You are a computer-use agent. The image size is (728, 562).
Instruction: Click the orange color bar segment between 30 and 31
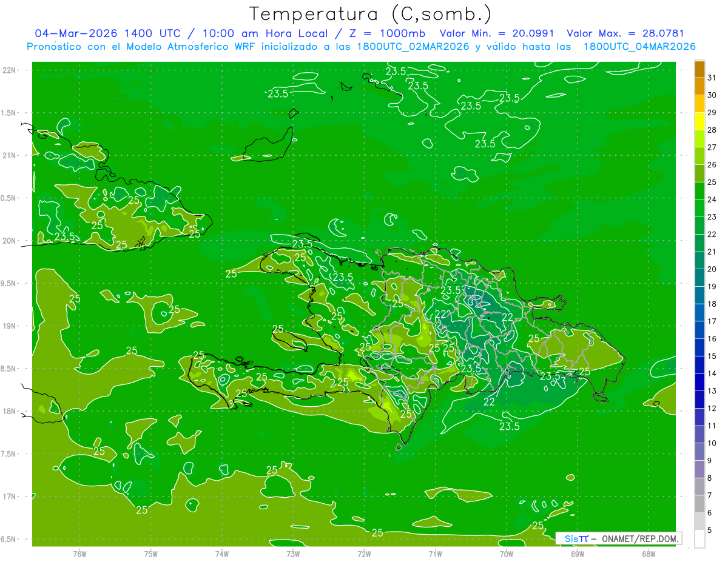coord(699,86)
